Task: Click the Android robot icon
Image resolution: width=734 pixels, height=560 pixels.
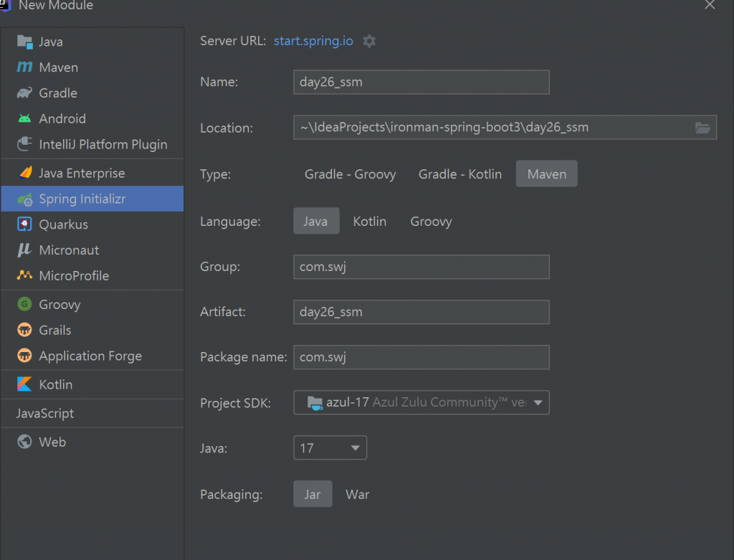Action: pos(25,118)
